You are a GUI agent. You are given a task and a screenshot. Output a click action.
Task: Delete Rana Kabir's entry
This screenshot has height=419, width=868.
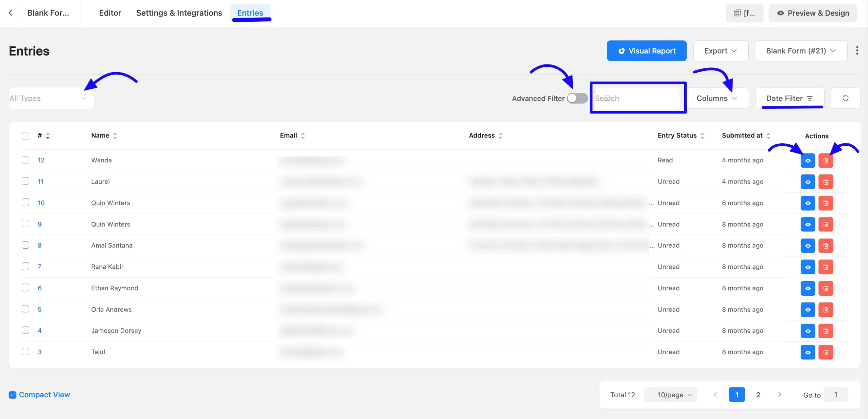point(826,267)
